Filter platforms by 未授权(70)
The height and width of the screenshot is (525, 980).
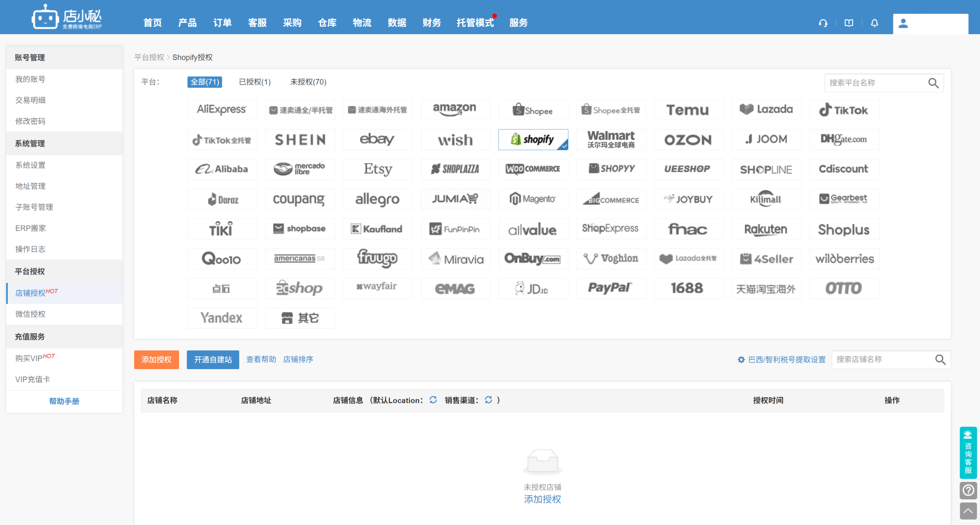pos(308,82)
